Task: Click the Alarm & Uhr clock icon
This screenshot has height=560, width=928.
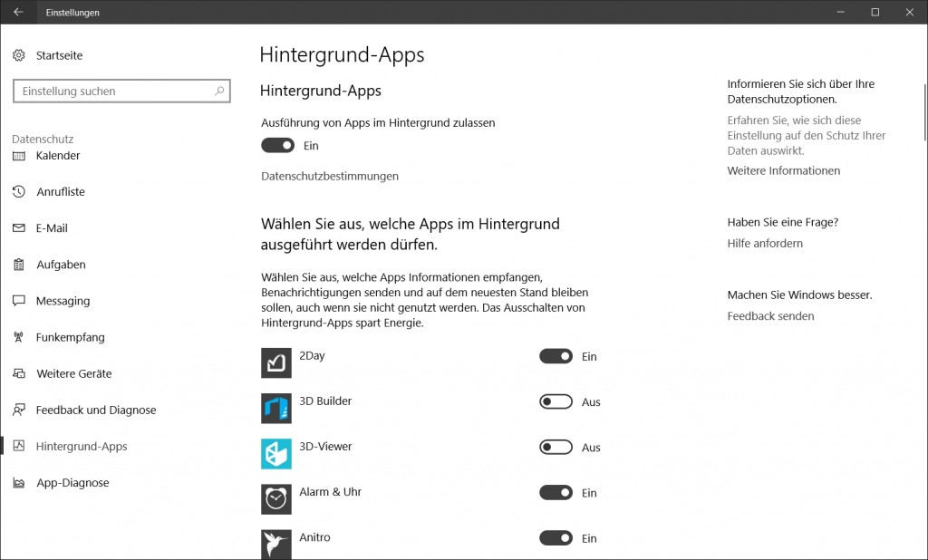Action: click(276, 499)
